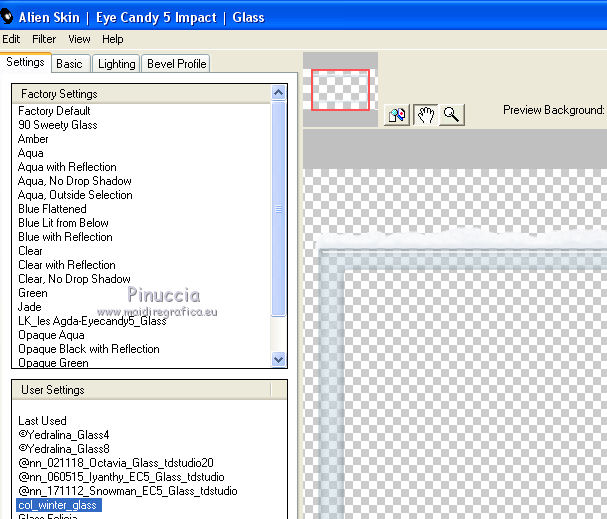This screenshot has height=519, width=607.
Task: Switch to the Basic tab
Action: (x=70, y=64)
